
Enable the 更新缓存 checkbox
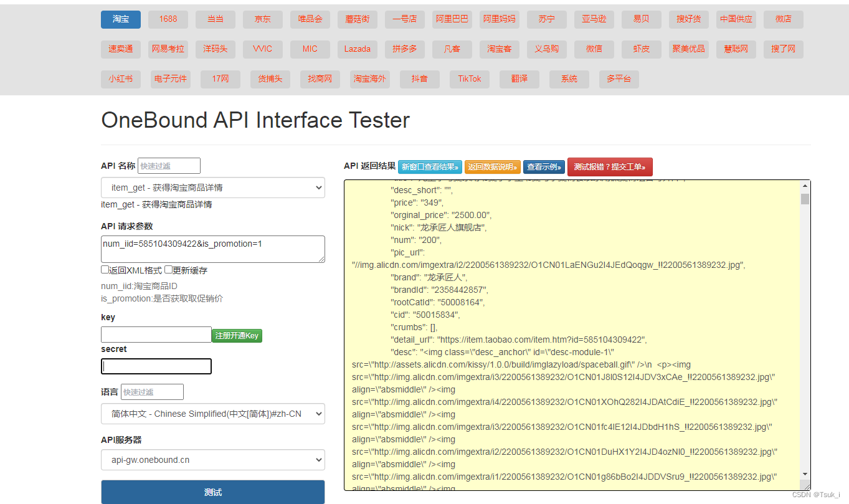[168, 270]
